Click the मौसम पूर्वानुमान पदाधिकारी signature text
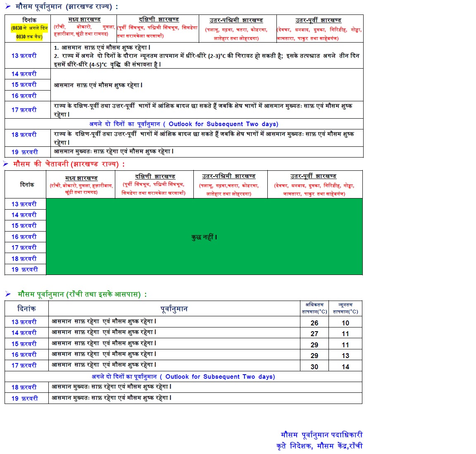 pos(322,435)
